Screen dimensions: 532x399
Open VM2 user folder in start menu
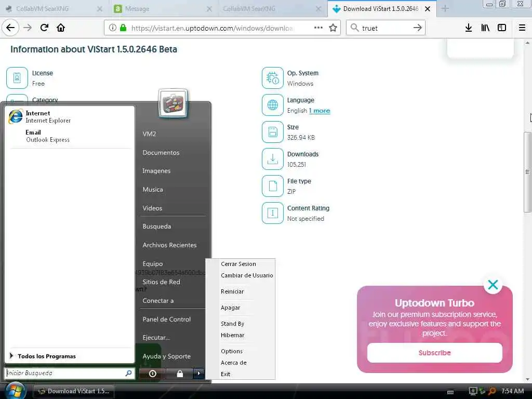point(149,134)
